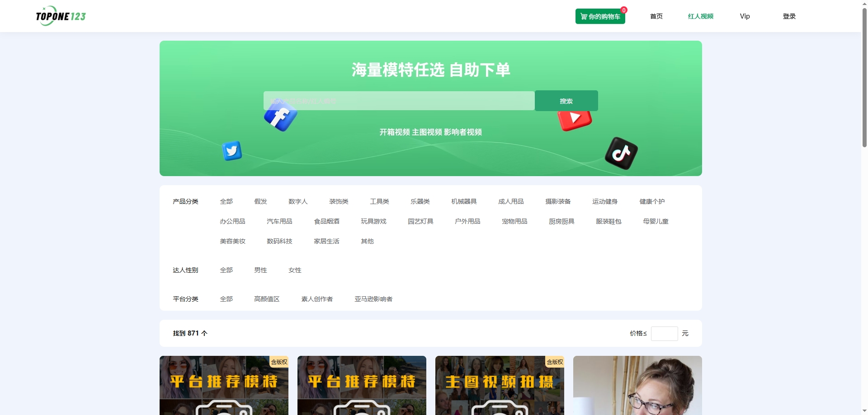Image resolution: width=868 pixels, height=415 pixels.
Task: Filter by 乐器类 category
Action: point(420,201)
